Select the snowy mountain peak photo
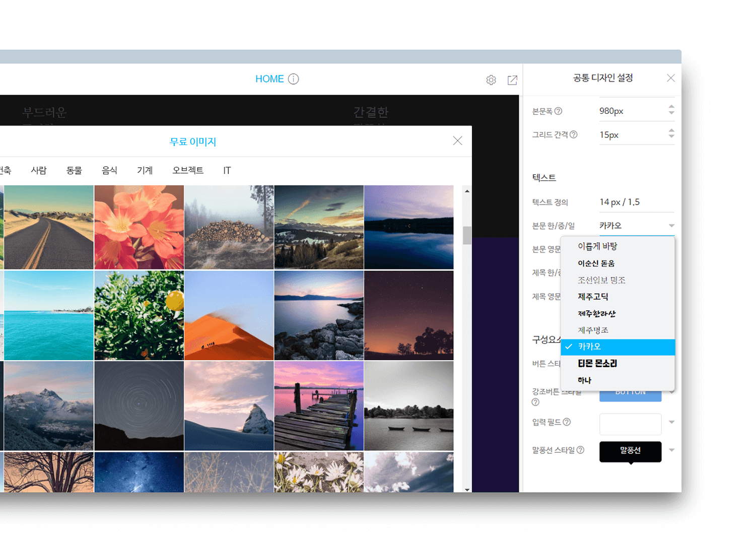This screenshot has height=542, width=756. tap(49, 405)
